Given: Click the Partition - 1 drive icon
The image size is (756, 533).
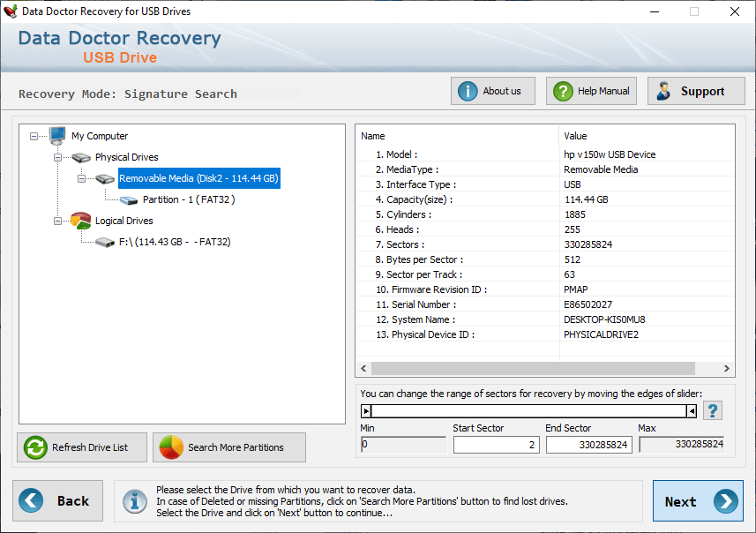Looking at the screenshot, I should click(x=129, y=200).
